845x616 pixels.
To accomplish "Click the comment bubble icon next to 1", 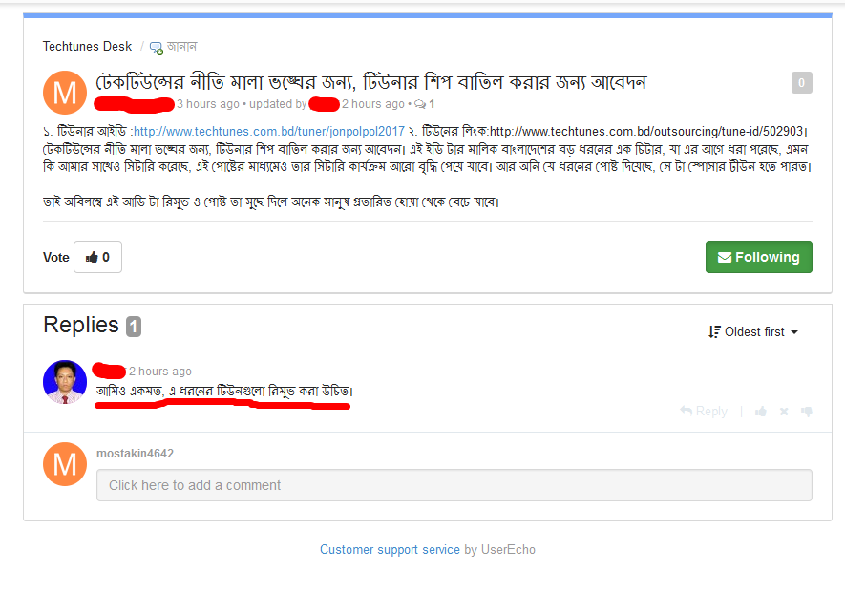I will [x=420, y=104].
